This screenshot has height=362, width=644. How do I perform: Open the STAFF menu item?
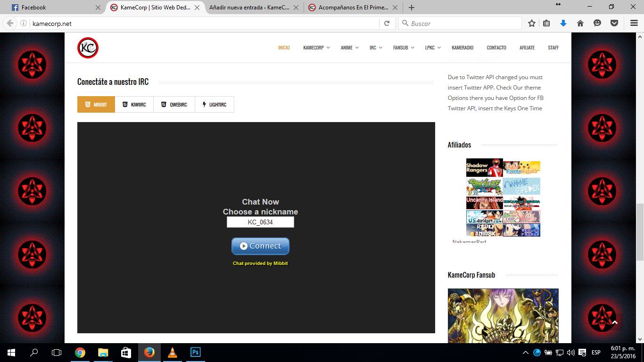coord(553,48)
